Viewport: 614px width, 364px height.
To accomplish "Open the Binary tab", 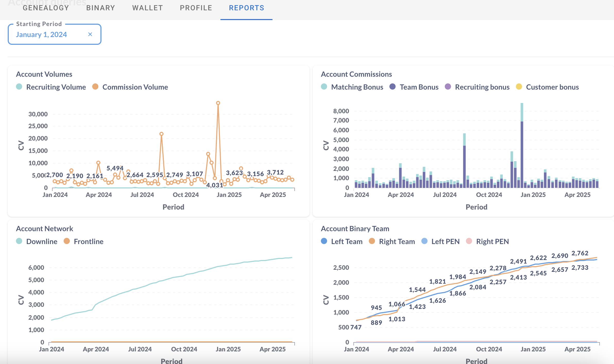I will [x=100, y=8].
